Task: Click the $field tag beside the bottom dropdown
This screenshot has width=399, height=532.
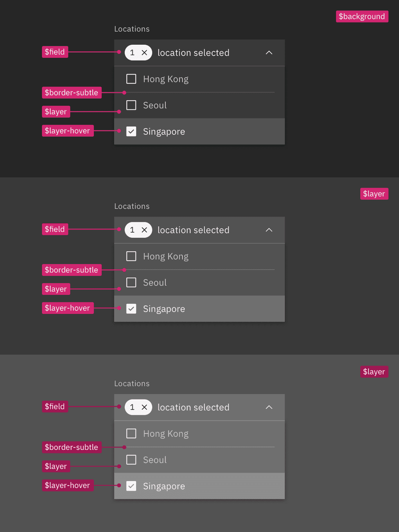Action: tap(55, 407)
